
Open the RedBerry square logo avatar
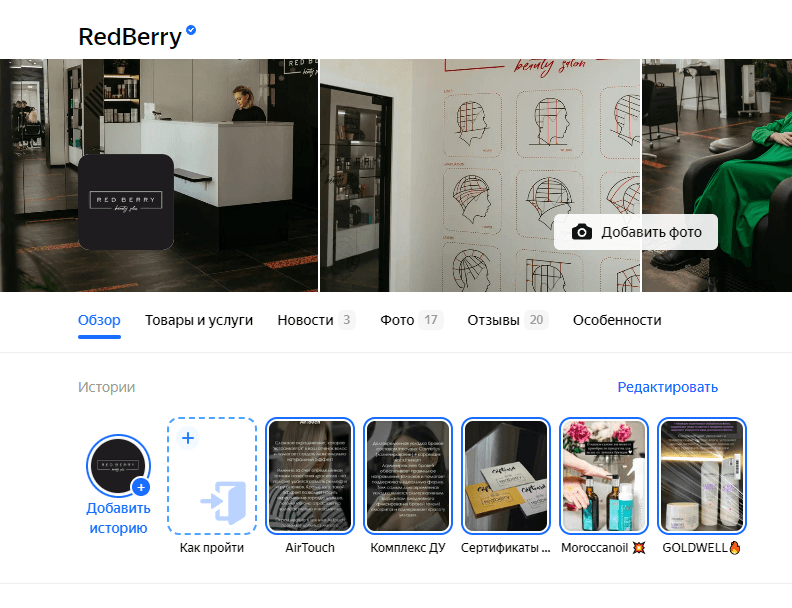click(126, 202)
